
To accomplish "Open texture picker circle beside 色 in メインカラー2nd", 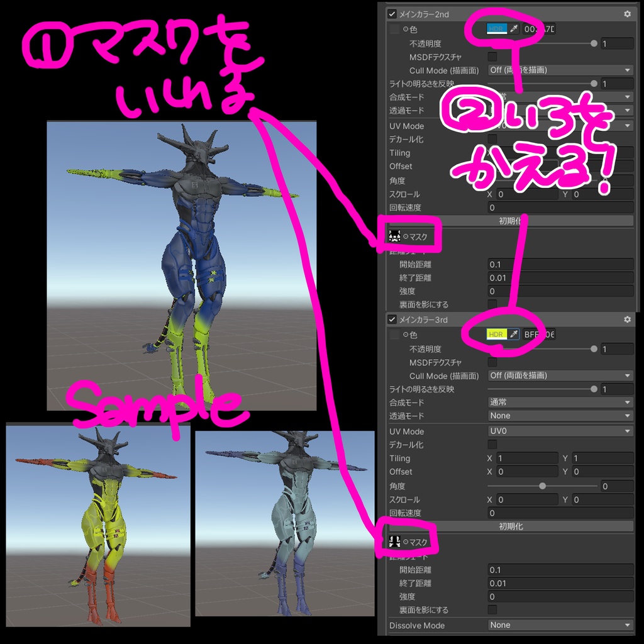I will 406,29.
